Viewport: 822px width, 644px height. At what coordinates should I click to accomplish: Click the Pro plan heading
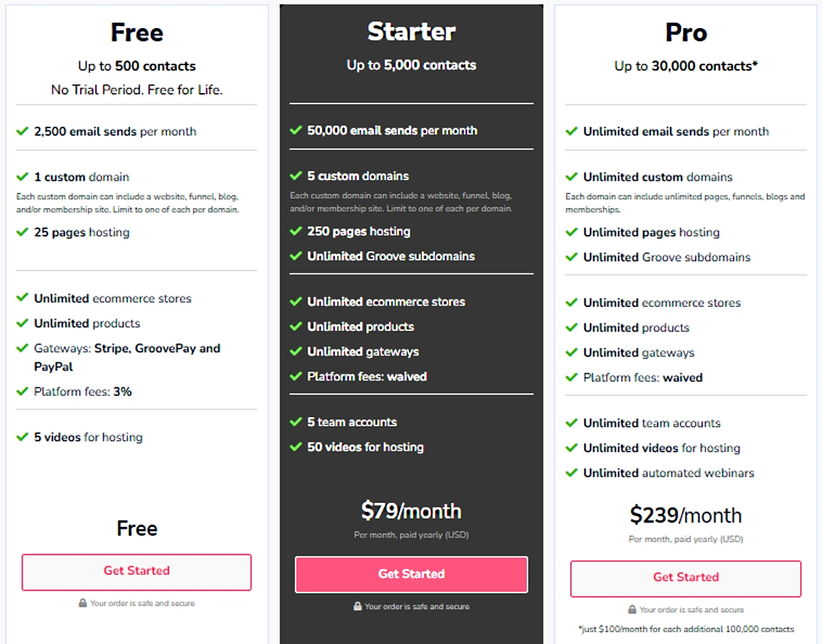[686, 32]
